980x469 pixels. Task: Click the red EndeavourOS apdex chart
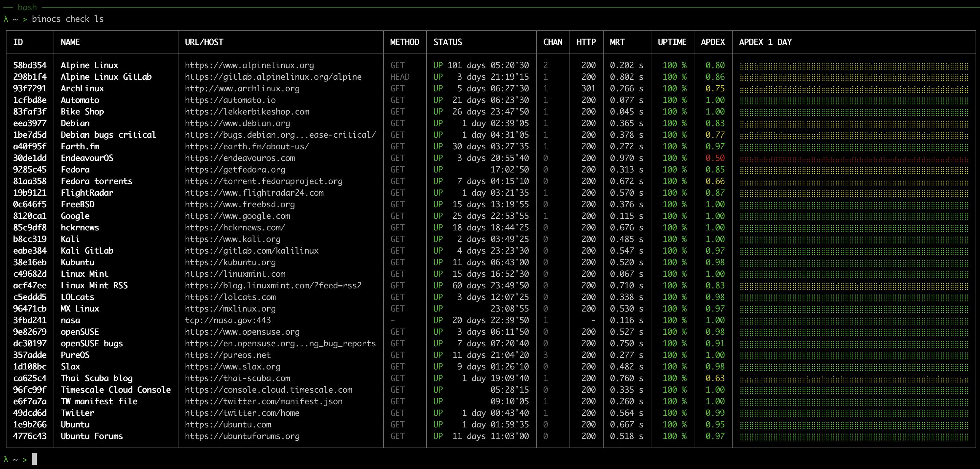coord(853,159)
